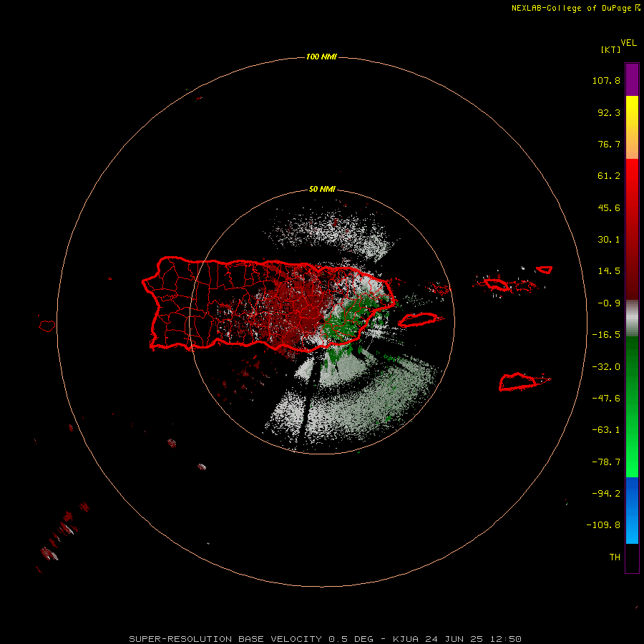Click the TH legend label
Screen dimensions: 644x644
(615, 557)
